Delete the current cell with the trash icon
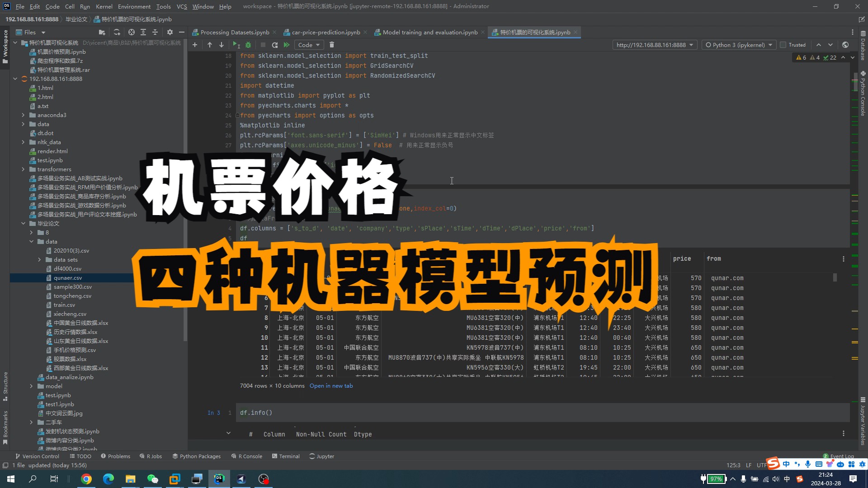The width and height of the screenshot is (868, 488). point(332,45)
